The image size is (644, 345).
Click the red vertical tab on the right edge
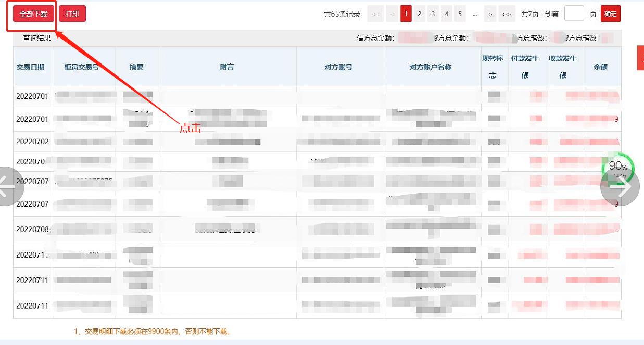(640, 58)
